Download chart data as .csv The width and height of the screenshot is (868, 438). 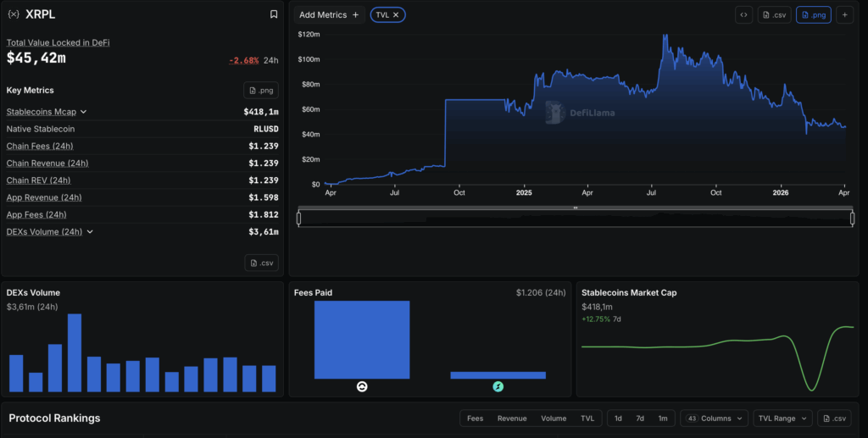(x=774, y=15)
